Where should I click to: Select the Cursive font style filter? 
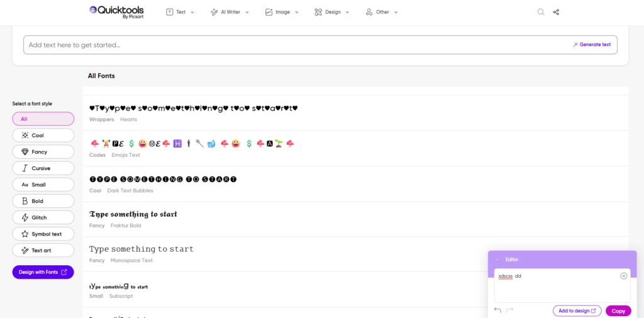[x=43, y=168]
